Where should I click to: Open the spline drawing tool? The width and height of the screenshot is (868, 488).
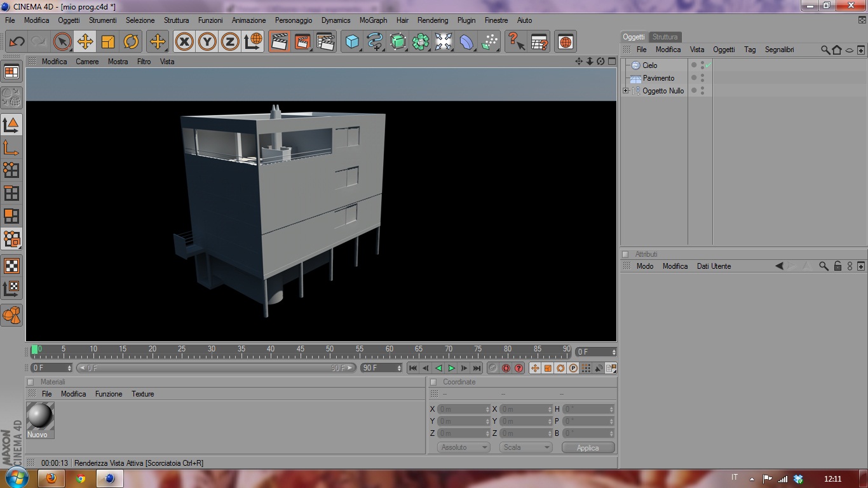pos(375,42)
